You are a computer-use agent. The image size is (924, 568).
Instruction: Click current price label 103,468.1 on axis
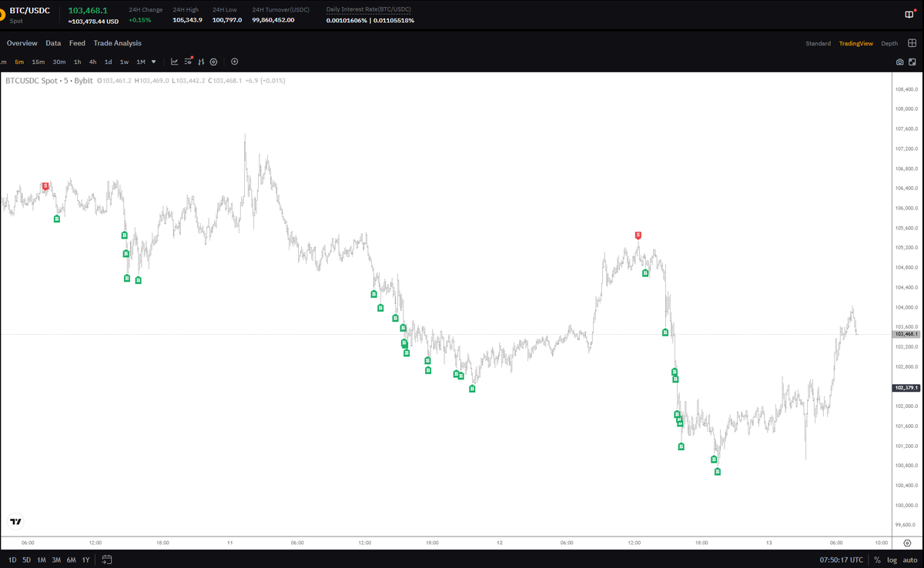coord(907,334)
